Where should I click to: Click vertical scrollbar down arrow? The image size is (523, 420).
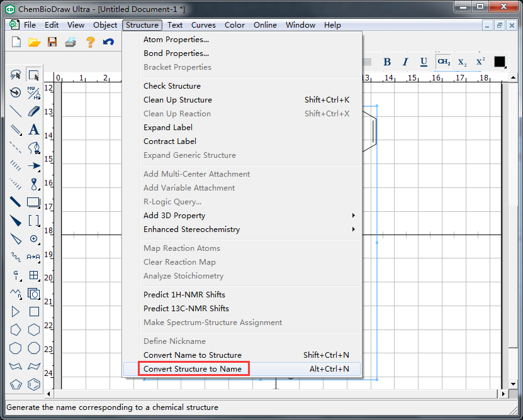(x=514, y=384)
